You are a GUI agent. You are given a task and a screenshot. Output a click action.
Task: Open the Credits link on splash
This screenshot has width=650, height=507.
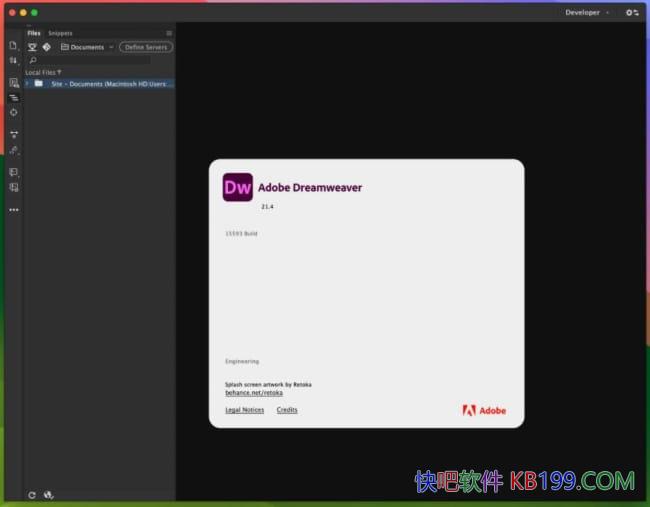(287, 410)
